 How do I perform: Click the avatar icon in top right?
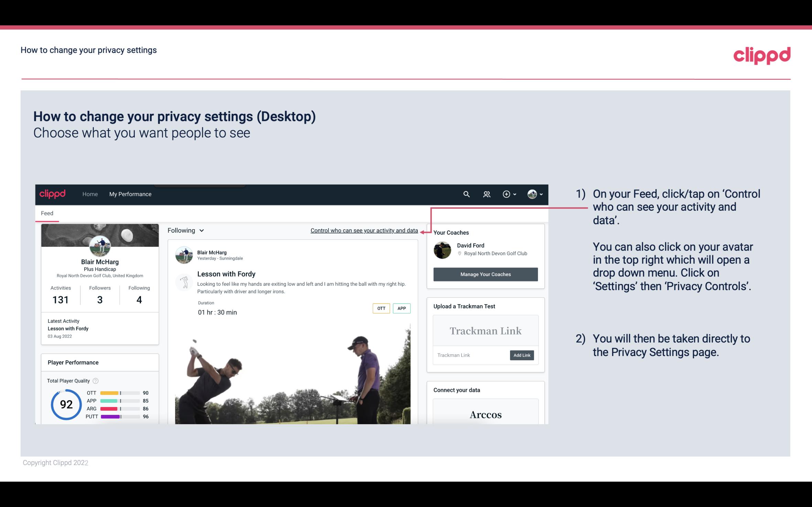coord(531,194)
